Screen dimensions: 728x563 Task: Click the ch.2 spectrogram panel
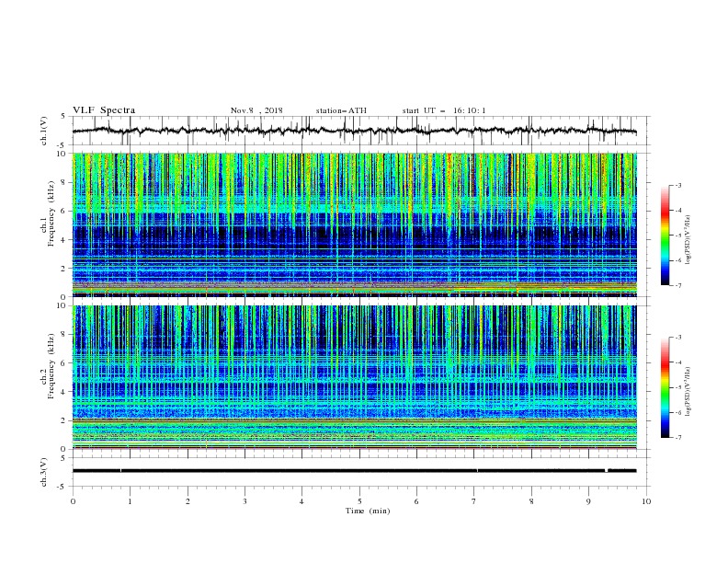point(355,377)
